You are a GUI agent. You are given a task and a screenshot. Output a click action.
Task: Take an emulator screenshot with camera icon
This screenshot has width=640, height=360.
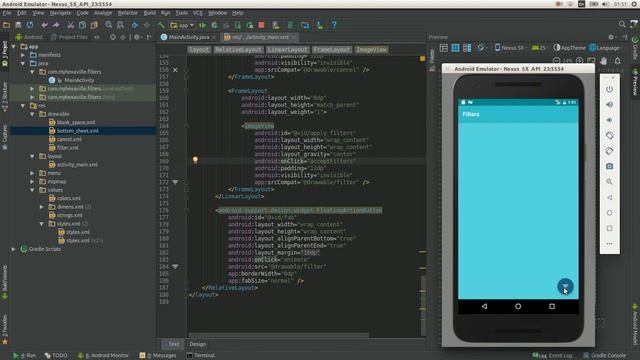[x=609, y=167]
